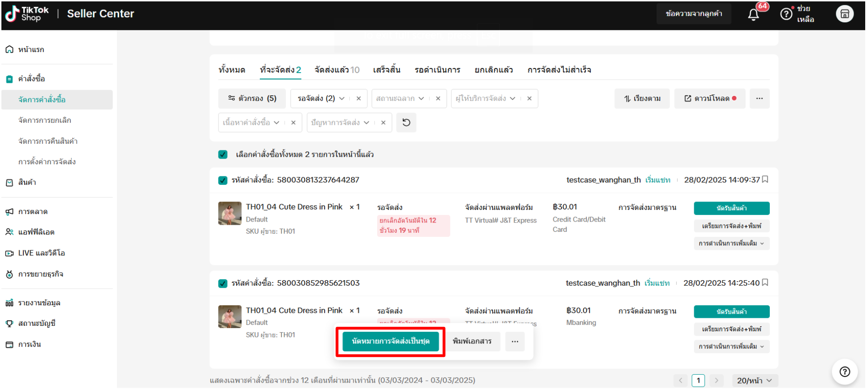868x390 pixels.
Task: Bookmark order 580030813237644287 with flag icon
Action: (765, 180)
